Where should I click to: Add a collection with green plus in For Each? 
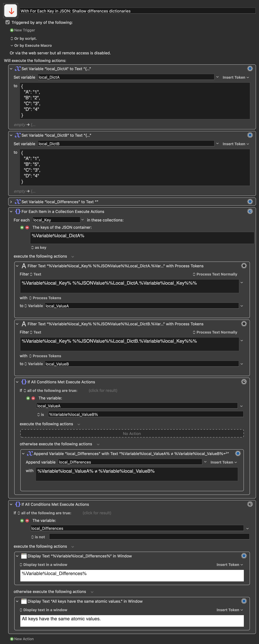pos(22,228)
